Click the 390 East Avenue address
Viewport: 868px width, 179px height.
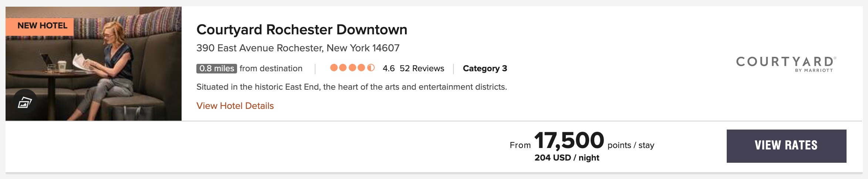(298, 48)
